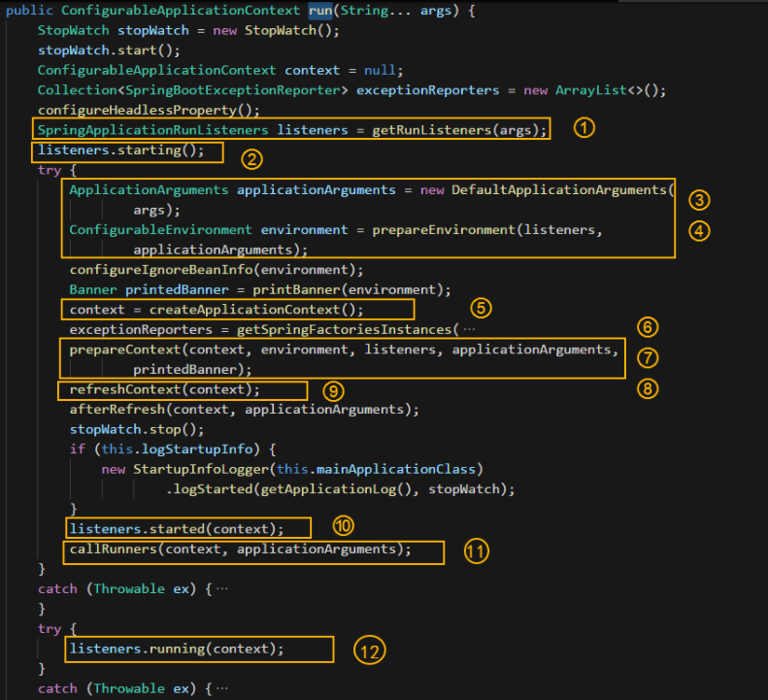Click the highlighted run method name
The image size is (768, 700).
coord(320,11)
